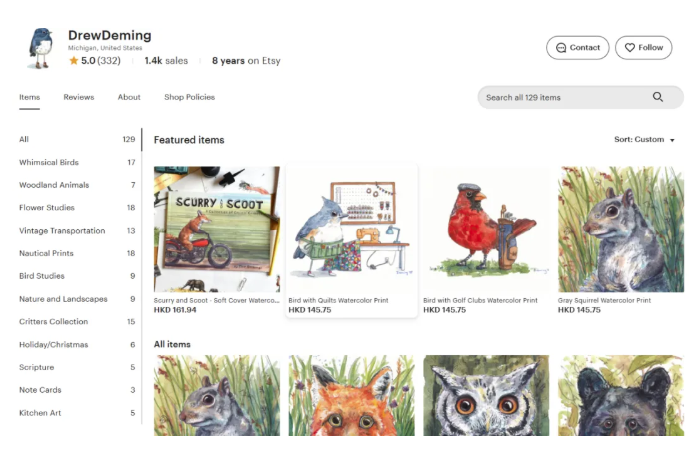This screenshot has height=452, width=699.
Task: Open the Sort: Custom dropdown
Action: click(644, 140)
